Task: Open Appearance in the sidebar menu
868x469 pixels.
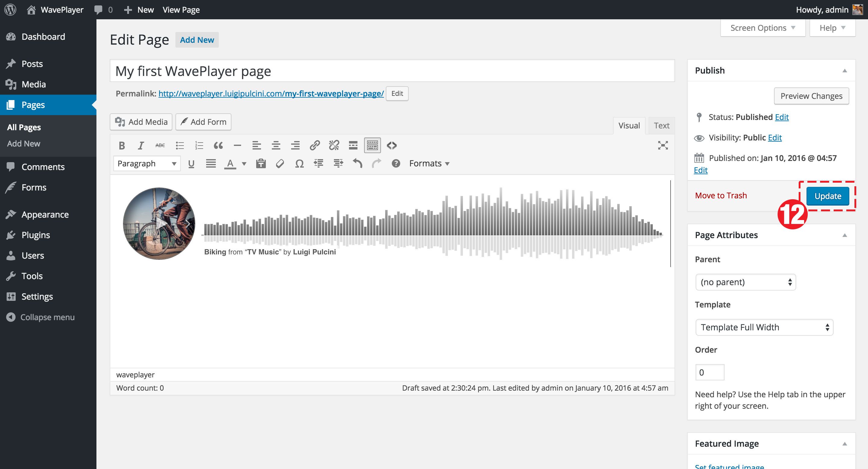Action: pos(45,215)
